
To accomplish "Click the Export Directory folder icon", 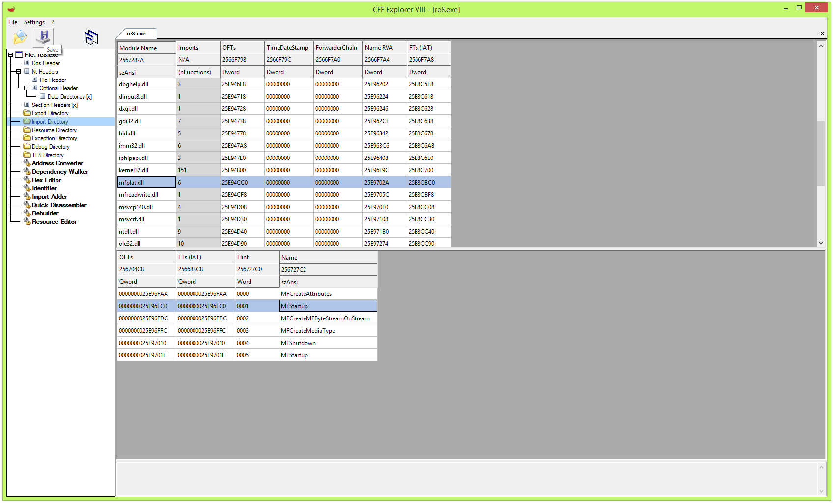I will click(x=27, y=113).
